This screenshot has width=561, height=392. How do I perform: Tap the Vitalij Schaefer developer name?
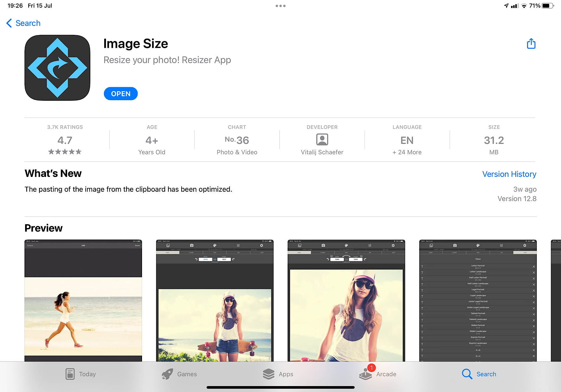322,152
